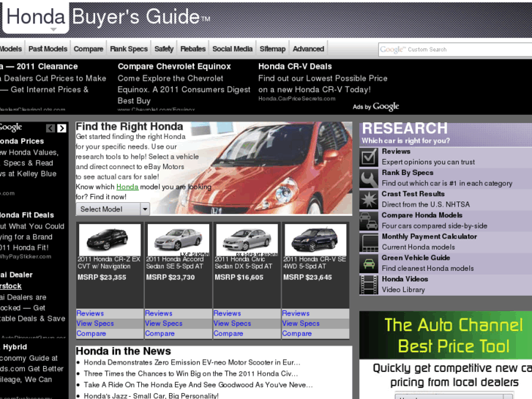This screenshot has height=399, width=532.
Task: Click the Monthly Payment Calculator icon
Action: click(x=369, y=242)
